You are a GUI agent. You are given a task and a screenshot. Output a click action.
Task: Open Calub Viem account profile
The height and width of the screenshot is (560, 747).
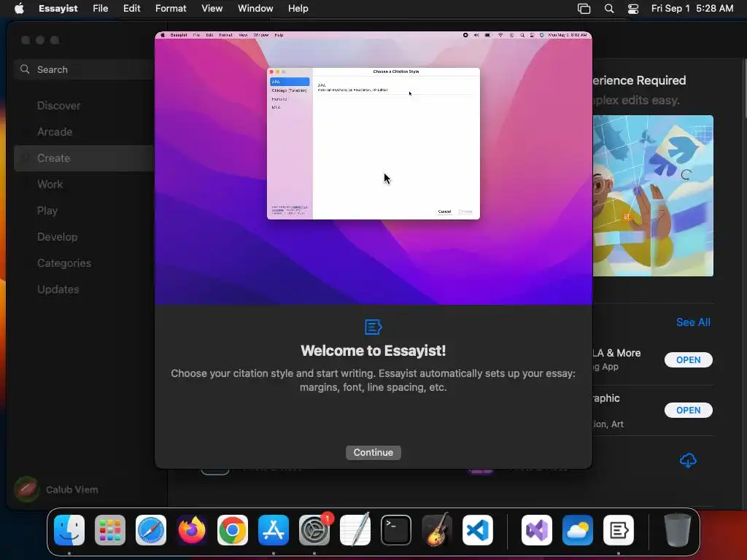tap(56, 489)
